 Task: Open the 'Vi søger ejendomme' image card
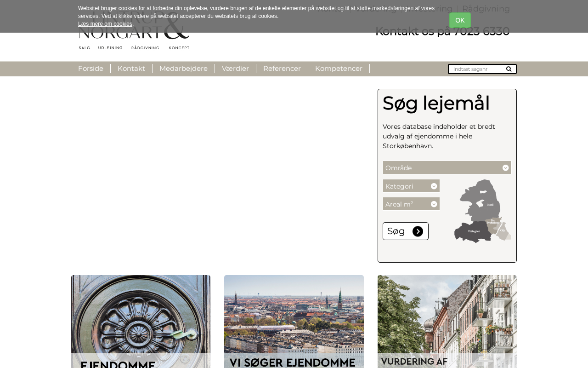pos(294,322)
